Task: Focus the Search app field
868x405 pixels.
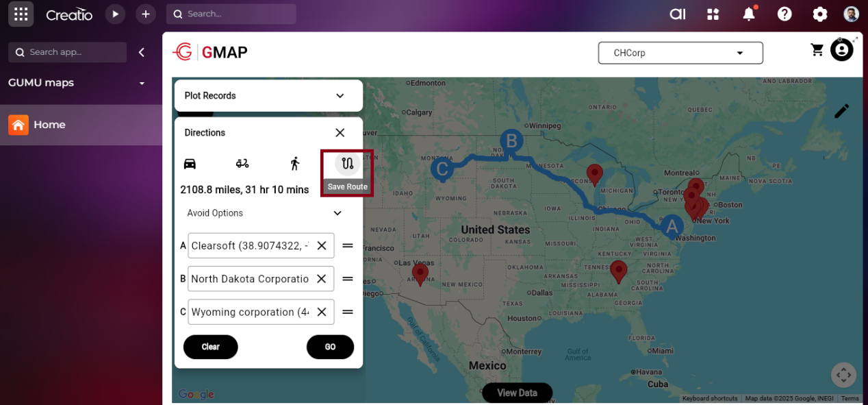Action: (68, 52)
